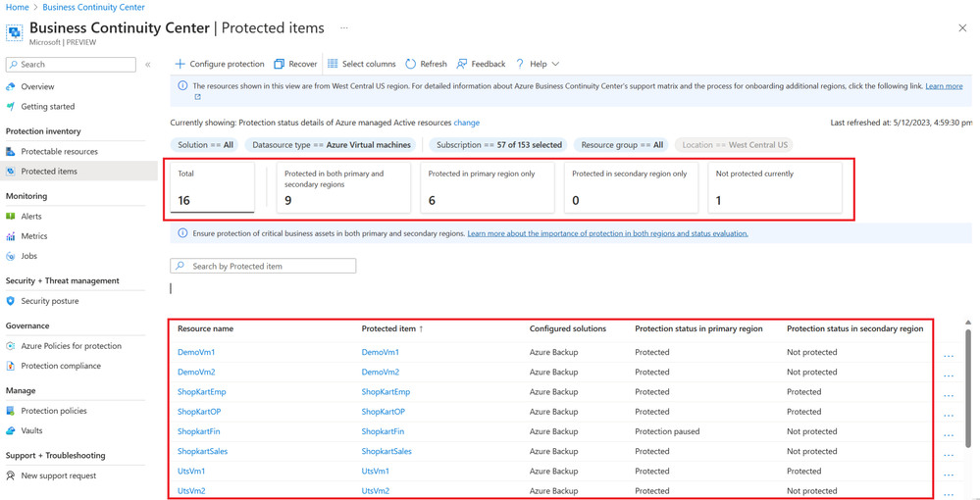The height and width of the screenshot is (500, 980).
Task: Collapse the sidebar with double-chevron icon
Action: coord(148,65)
